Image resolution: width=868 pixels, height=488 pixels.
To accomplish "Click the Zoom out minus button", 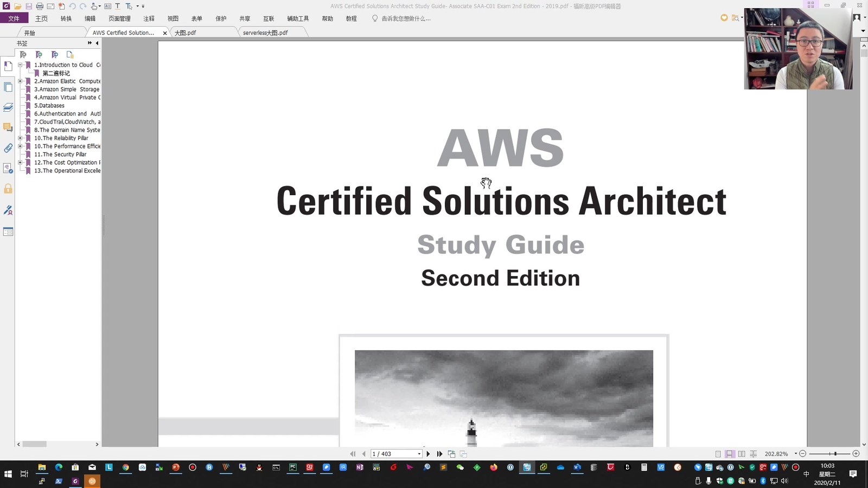I will click(x=803, y=453).
